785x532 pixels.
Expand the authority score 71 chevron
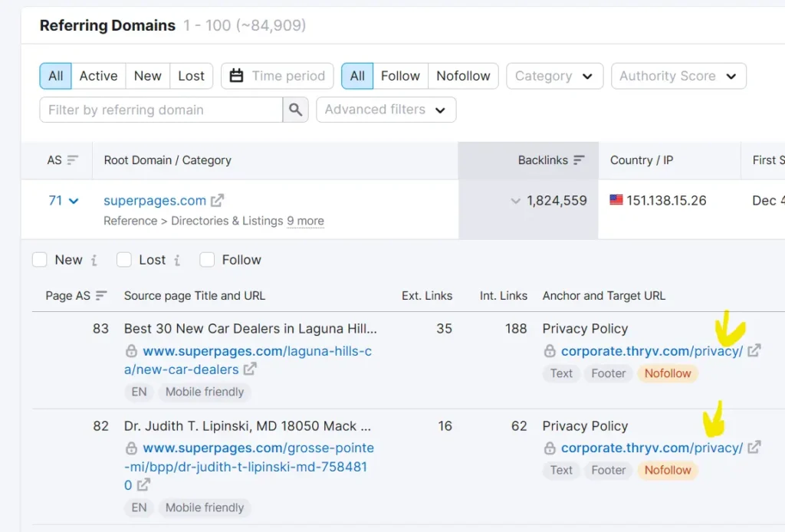(x=74, y=201)
